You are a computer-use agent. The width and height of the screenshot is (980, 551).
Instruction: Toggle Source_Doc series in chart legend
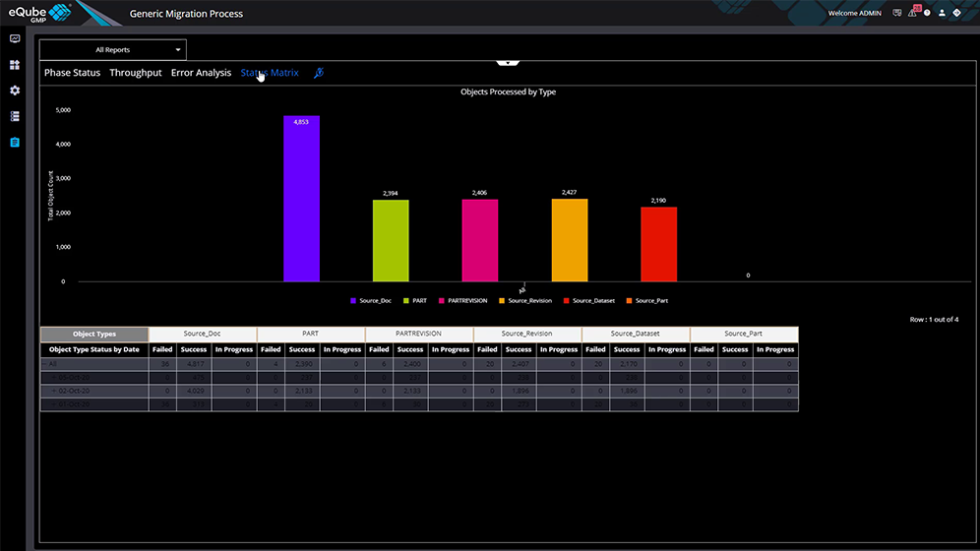(x=373, y=300)
